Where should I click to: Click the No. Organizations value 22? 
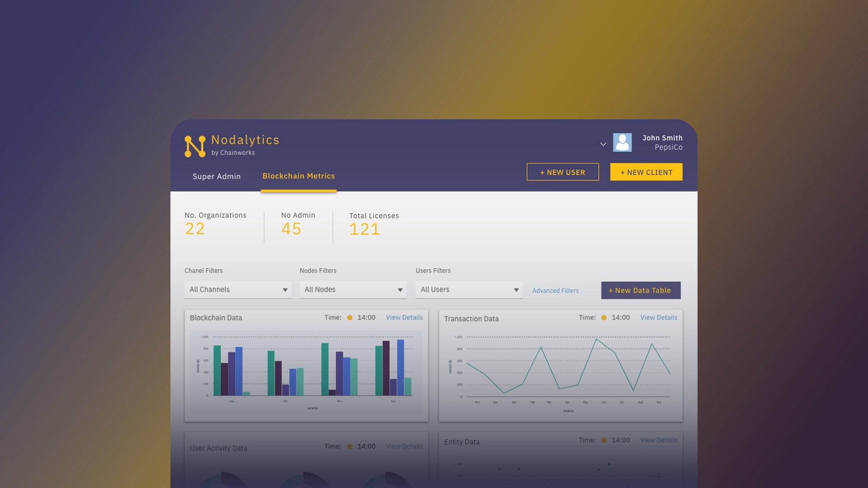pyautogui.click(x=195, y=229)
